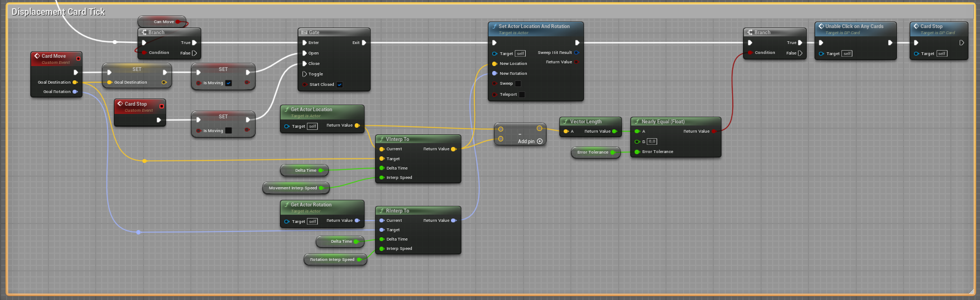This screenshot has width=980, height=300.
Task: Select the Unable Click on Any Cards node title
Action: click(854, 26)
